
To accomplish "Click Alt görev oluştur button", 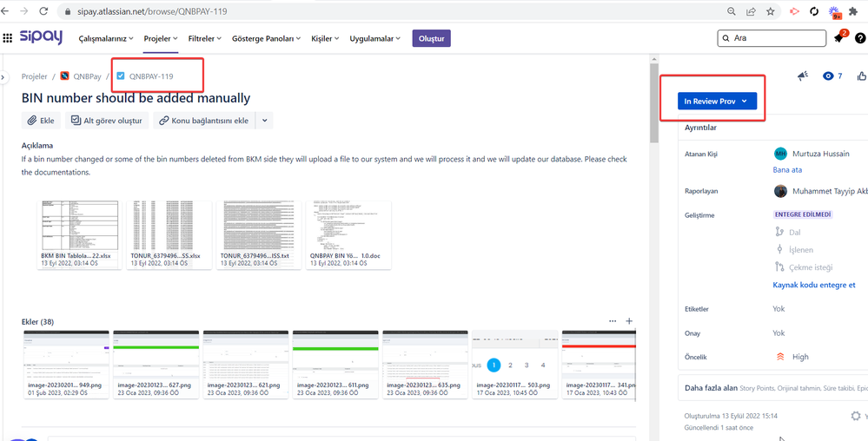I will point(107,121).
